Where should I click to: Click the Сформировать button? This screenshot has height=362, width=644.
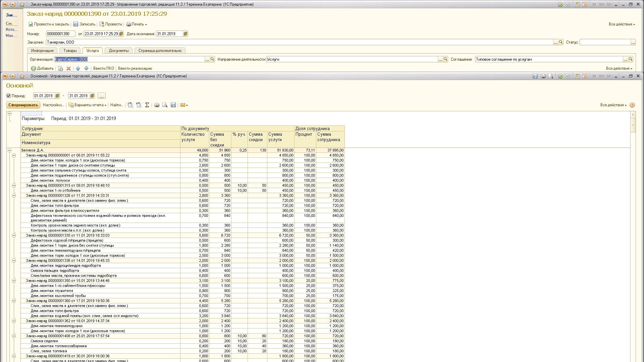(x=23, y=105)
